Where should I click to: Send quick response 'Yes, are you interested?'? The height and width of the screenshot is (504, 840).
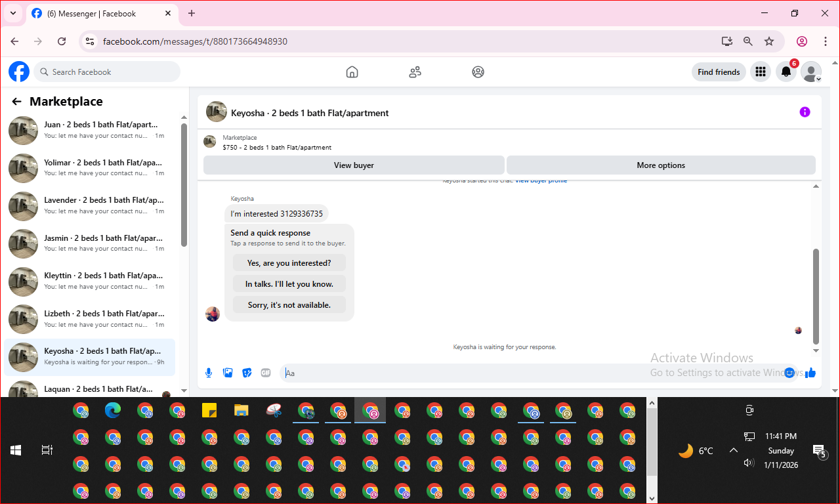(x=289, y=263)
